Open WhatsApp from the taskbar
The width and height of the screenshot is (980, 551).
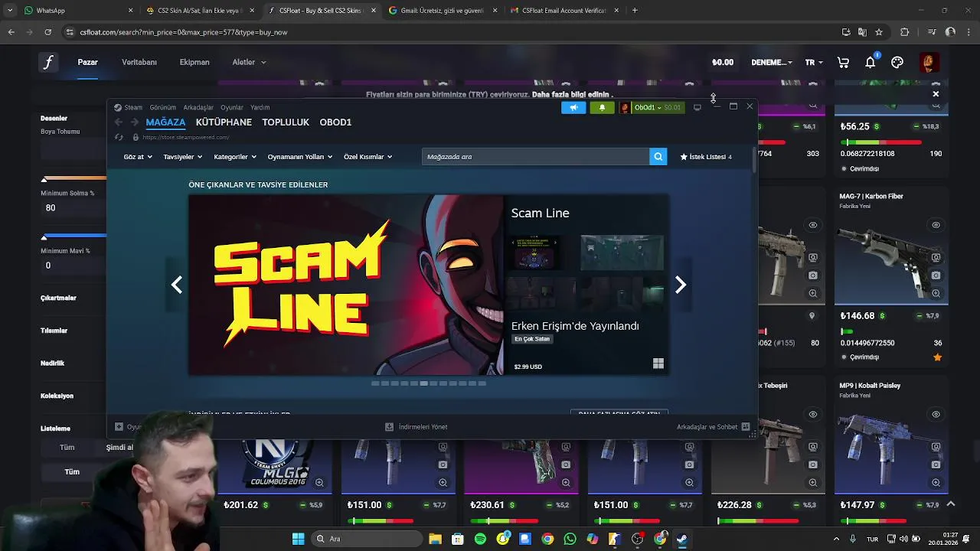tap(570, 539)
